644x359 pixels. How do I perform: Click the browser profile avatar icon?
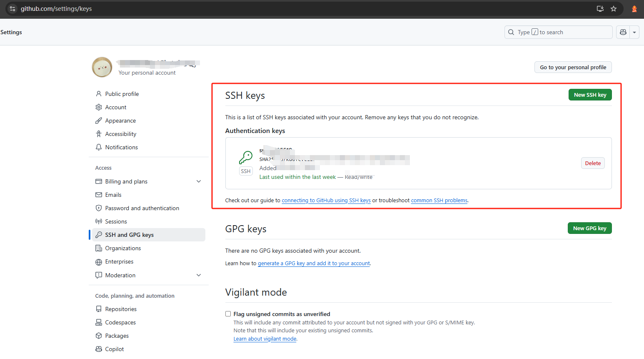point(634,8)
